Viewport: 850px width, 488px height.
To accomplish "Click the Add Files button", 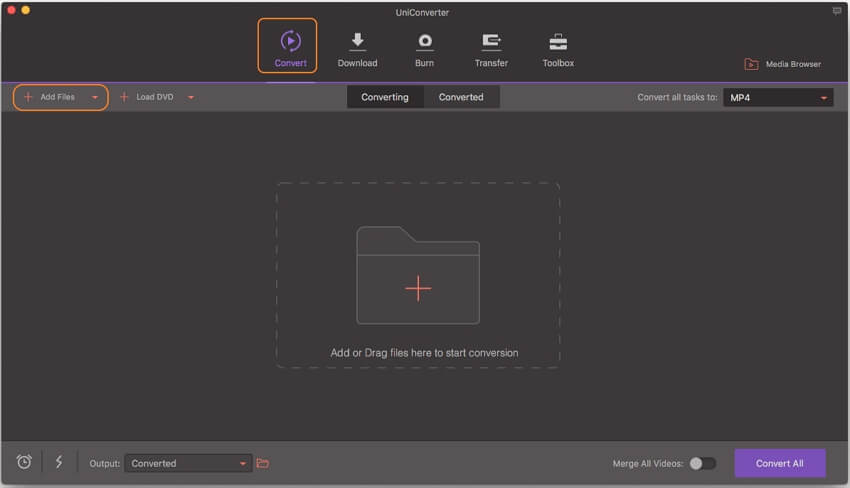I will [x=50, y=97].
